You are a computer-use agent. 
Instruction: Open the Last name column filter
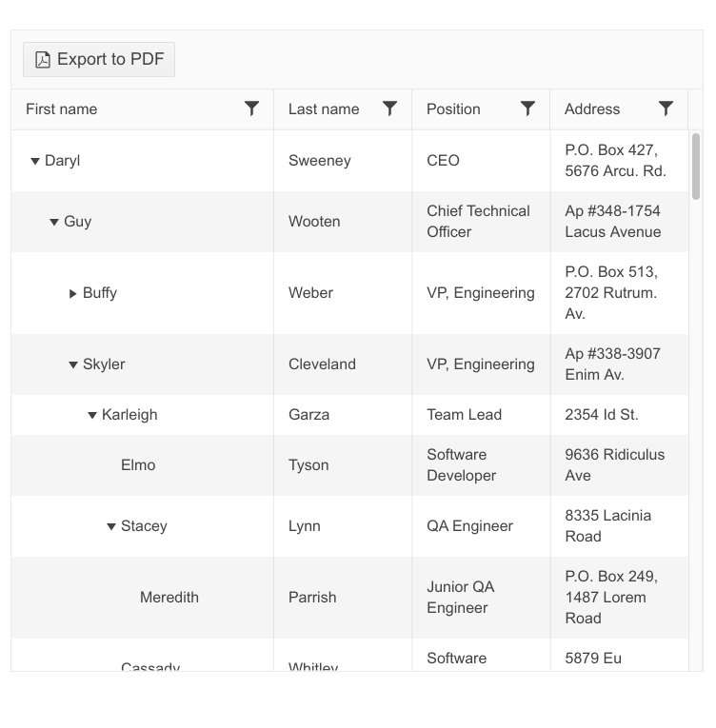[x=389, y=108]
